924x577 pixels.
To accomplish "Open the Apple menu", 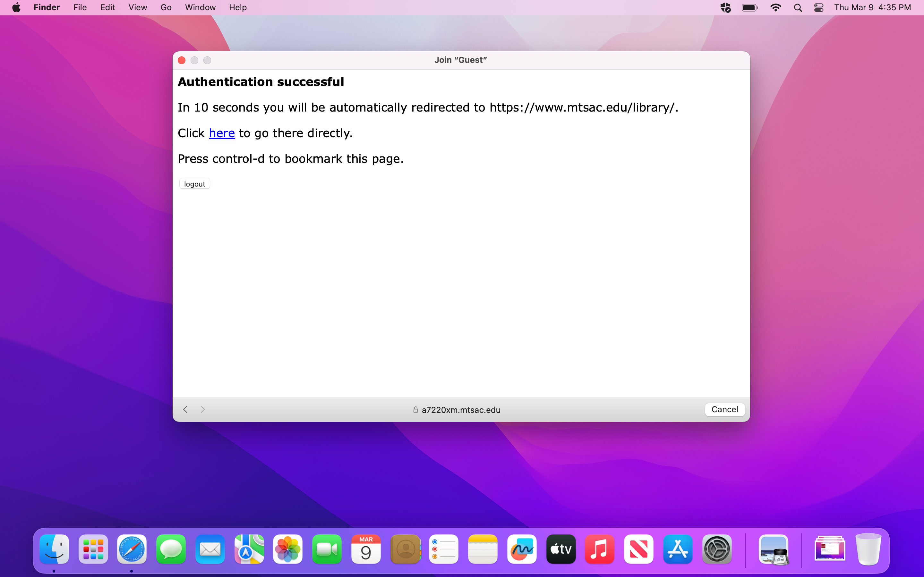I will pos(16,8).
